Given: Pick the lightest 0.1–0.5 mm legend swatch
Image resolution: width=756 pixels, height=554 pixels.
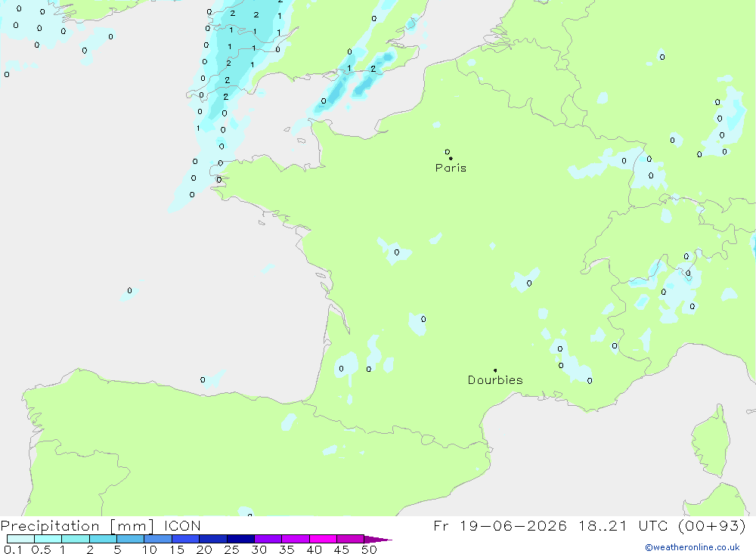Looking at the screenshot, I should pos(20,539).
